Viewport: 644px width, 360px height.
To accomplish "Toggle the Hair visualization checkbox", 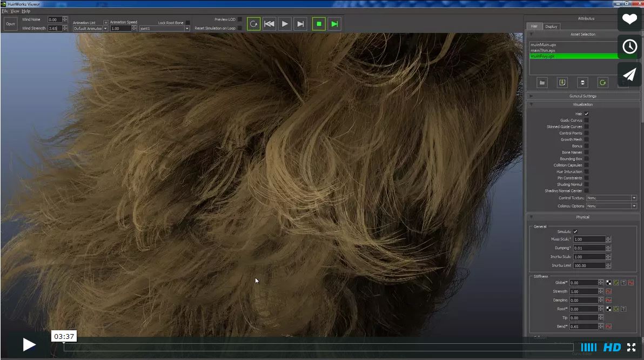I will pos(587,114).
